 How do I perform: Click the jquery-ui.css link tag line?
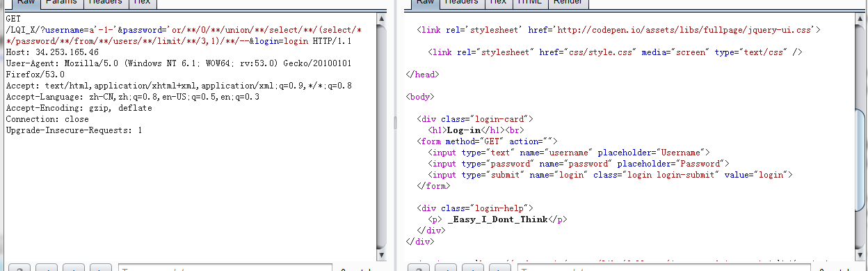click(619, 30)
